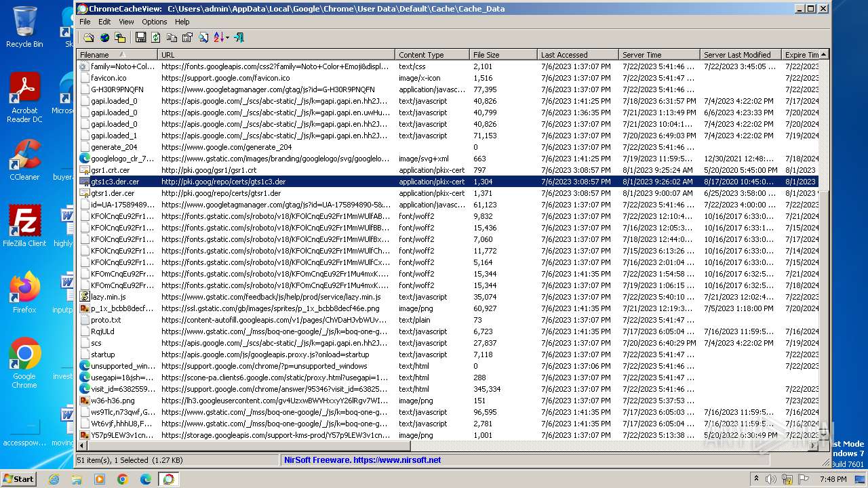Viewport: 868px width, 488px height.
Task: Sort by the Server Time column header
Action: coord(659,55)
